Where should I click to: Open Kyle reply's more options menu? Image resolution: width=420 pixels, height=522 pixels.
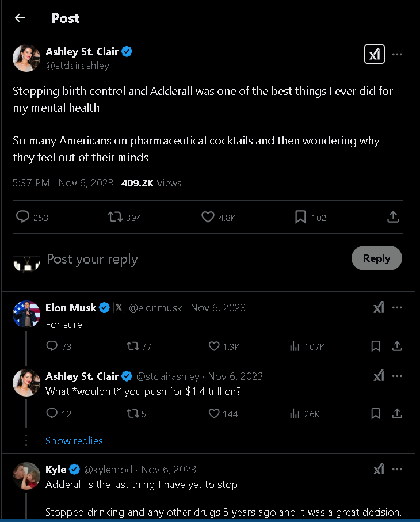coord(397,470)
